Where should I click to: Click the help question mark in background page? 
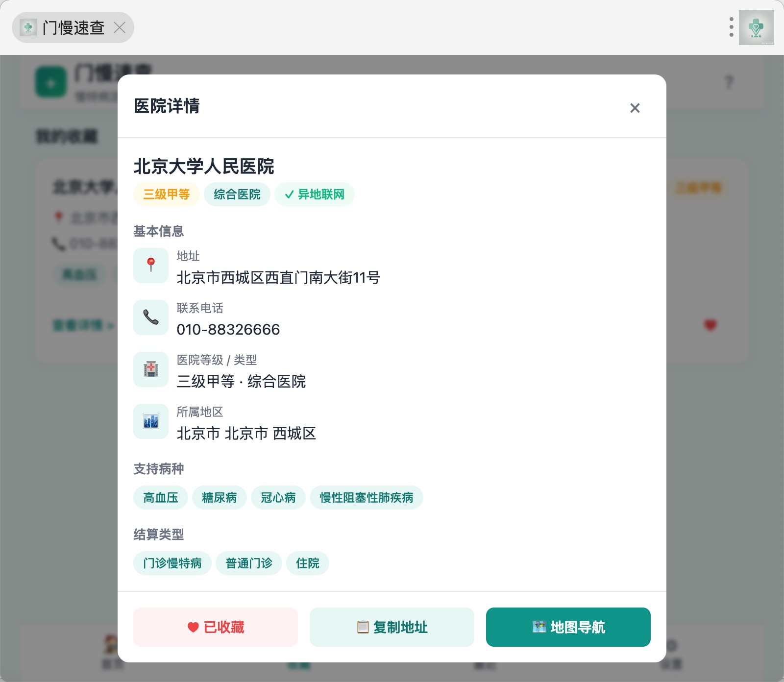point(729,82)
